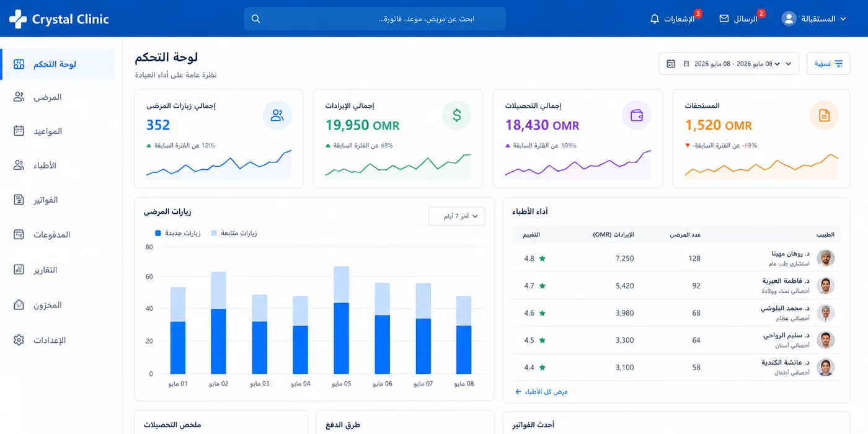Open the المستقبالة user dropdown chevron
The height and width of the screenshot is (434, 868).
point(843,19)
